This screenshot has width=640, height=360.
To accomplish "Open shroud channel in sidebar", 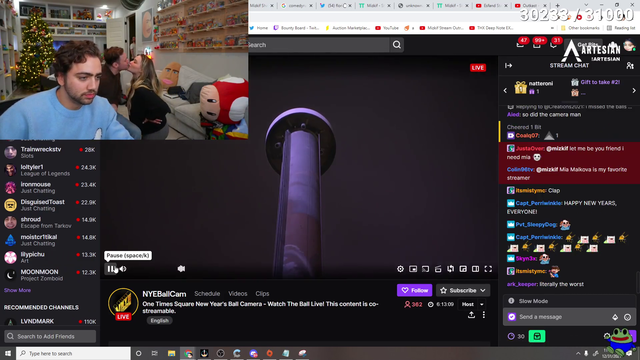I will pos(50,222).
